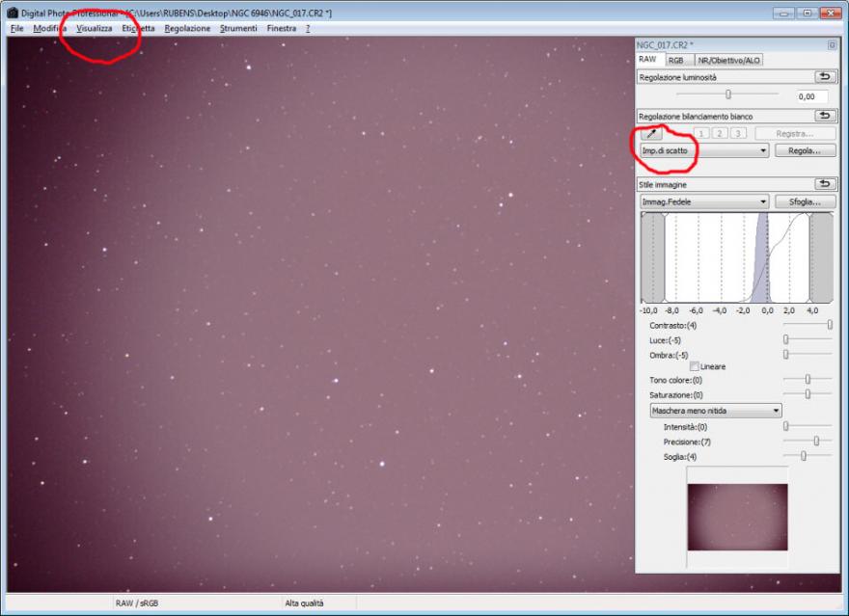Select white balance preset button 3

738,134
